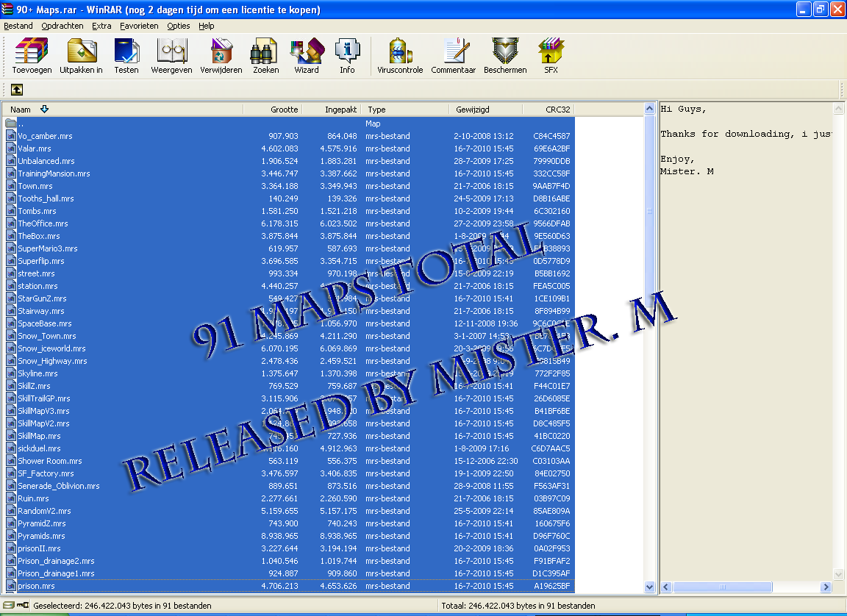847x616 pixels.
Task: Click file list scrollbar up arrow
Action: 650,109
